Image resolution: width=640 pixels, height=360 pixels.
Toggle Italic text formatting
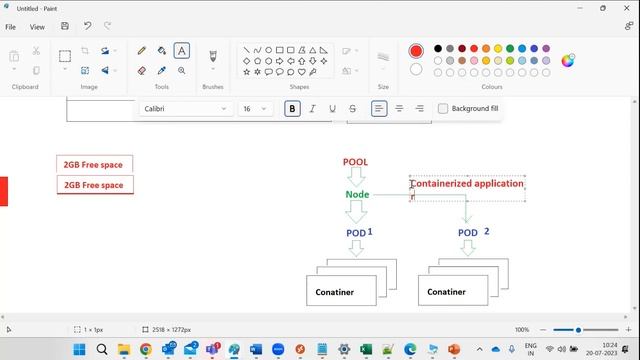click(x=312, y=109)
